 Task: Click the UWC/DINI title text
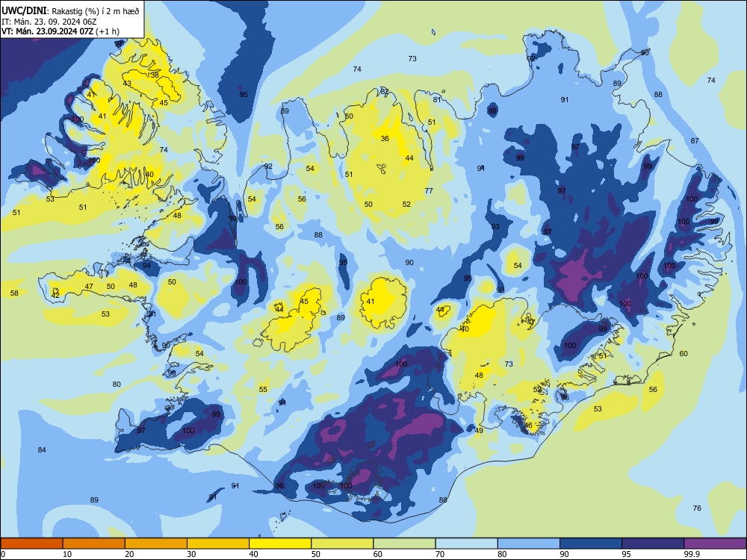[24, 11]
